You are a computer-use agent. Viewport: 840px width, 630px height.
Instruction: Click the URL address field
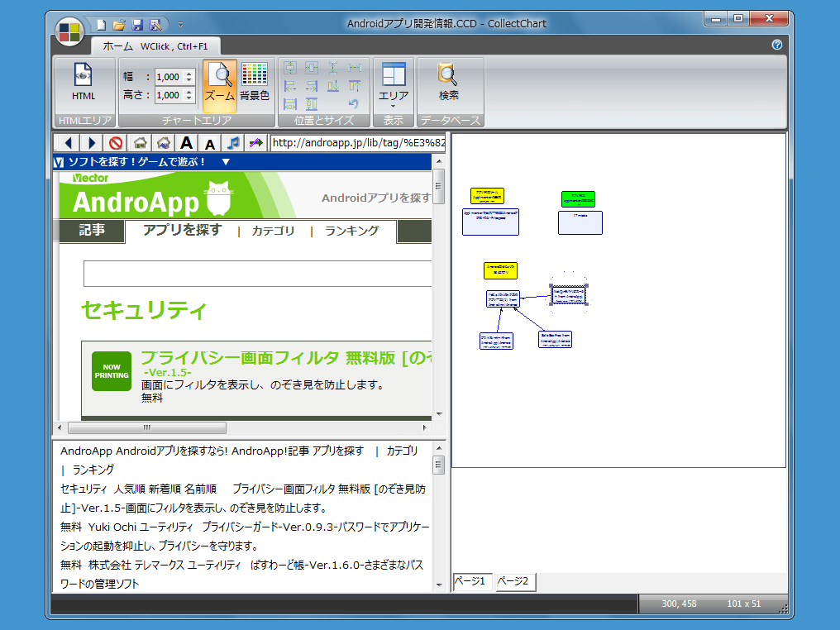point(358,143)
